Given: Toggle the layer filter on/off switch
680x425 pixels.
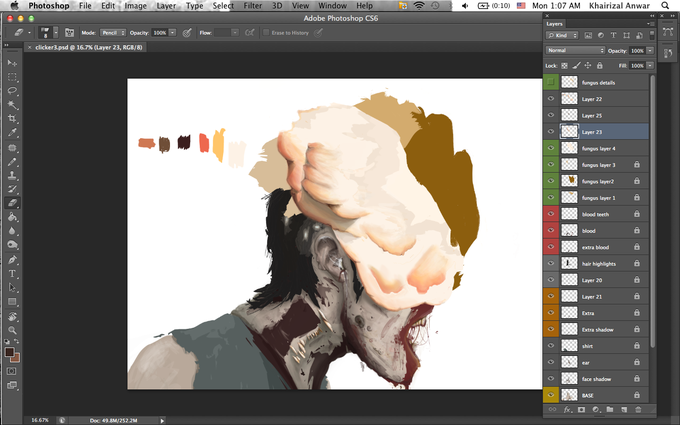Looking at the screenshot, I should coord(652,36).
